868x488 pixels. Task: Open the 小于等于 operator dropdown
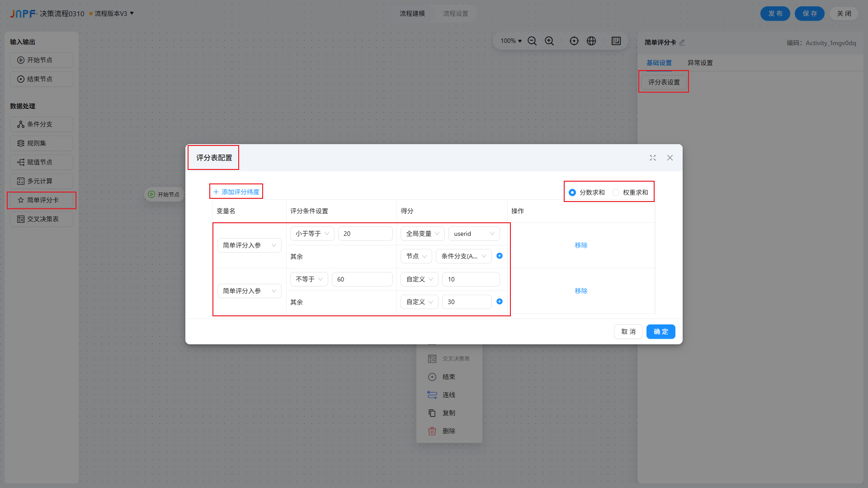pyautogui.click(x=312, y=234)
